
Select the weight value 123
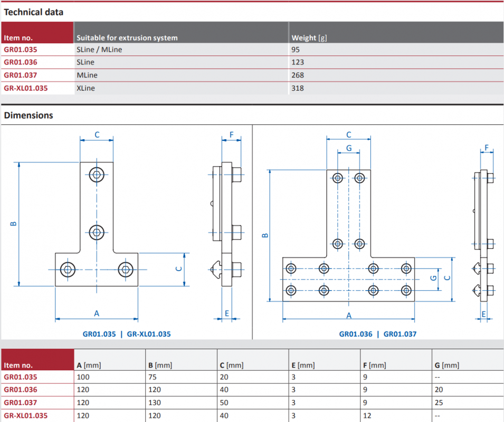coord(298,62)
